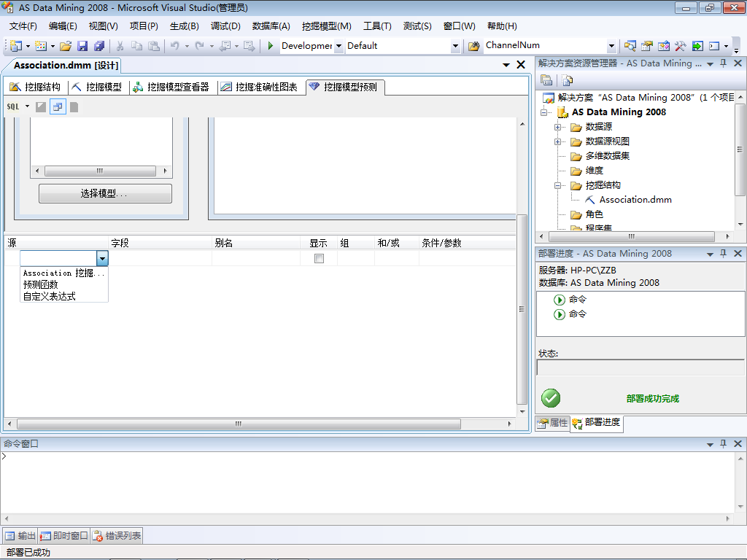Click the SQL query view button
Image resolution: width=747 pixels, height=560 pixels.
click(x=13, y=106)
